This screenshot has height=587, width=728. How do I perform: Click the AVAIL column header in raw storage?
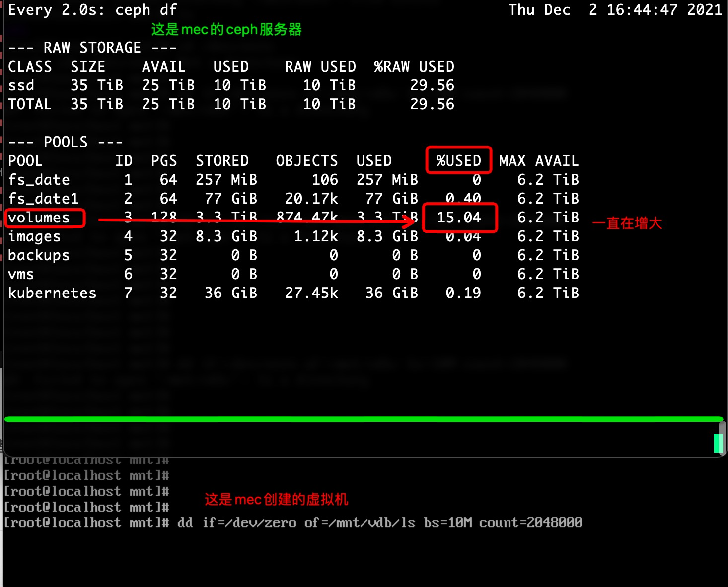(164, 67)
